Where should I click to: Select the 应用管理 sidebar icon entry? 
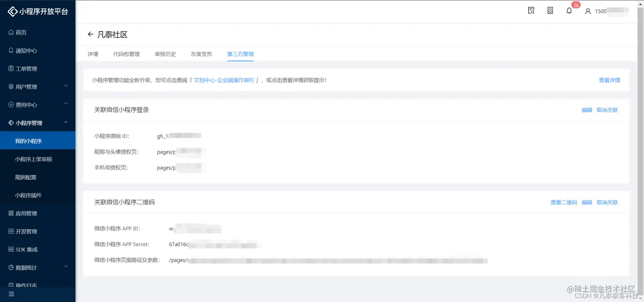tap(26, 213)
